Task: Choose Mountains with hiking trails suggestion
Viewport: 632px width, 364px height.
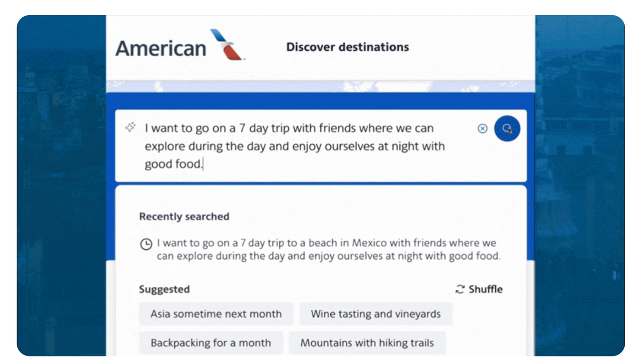Action: pos(367,343)
